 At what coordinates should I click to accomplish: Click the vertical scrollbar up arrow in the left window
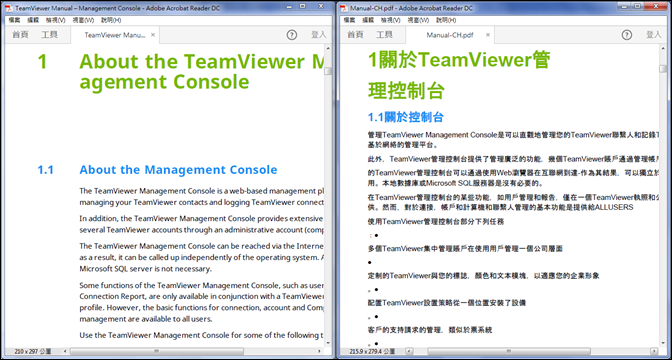(x=328, y=48)
